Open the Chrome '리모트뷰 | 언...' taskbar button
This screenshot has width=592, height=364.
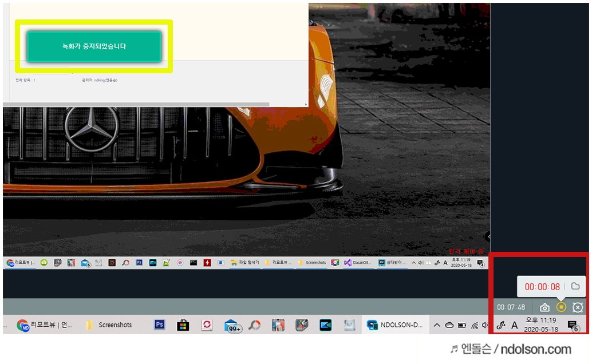click(45, 325)
